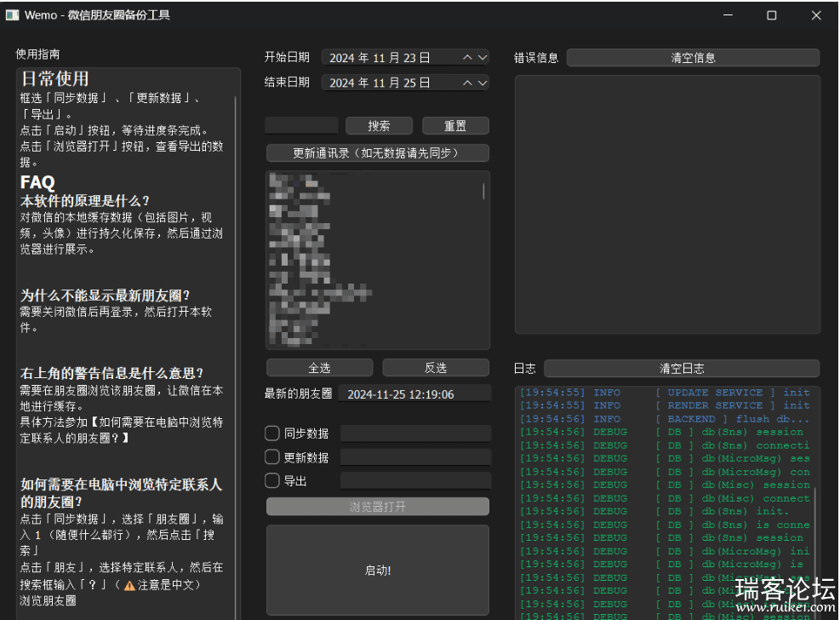Click the 同步数据 progress bar
This screenshot has width=840, height=620.
pyautogui.click(x=415, y=433)
